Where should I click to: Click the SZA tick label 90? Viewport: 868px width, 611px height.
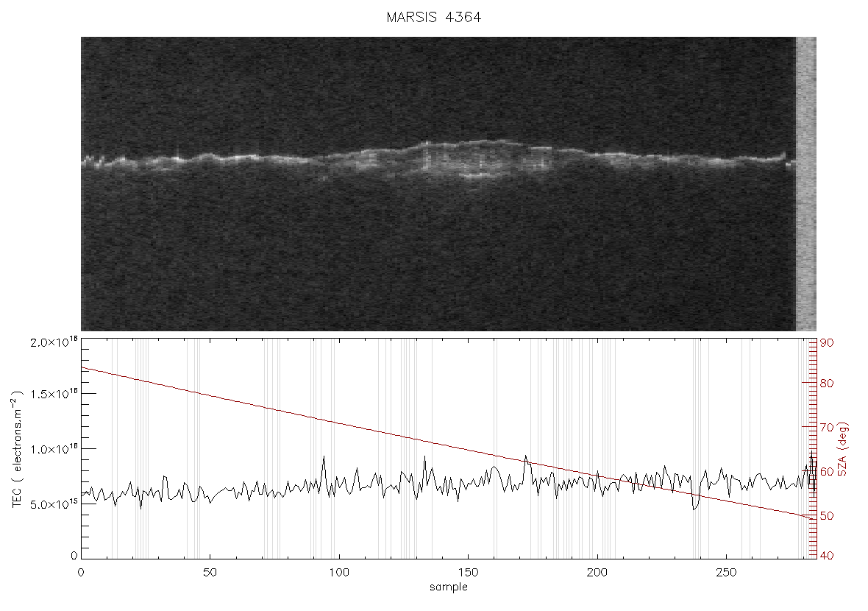point(827,343)
